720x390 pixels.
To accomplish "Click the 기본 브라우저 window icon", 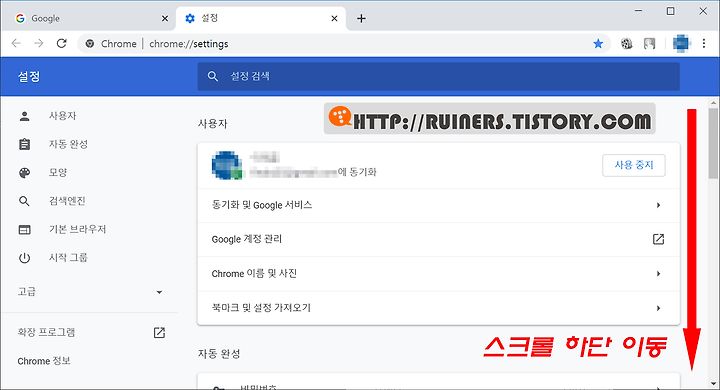I will 25,230.
